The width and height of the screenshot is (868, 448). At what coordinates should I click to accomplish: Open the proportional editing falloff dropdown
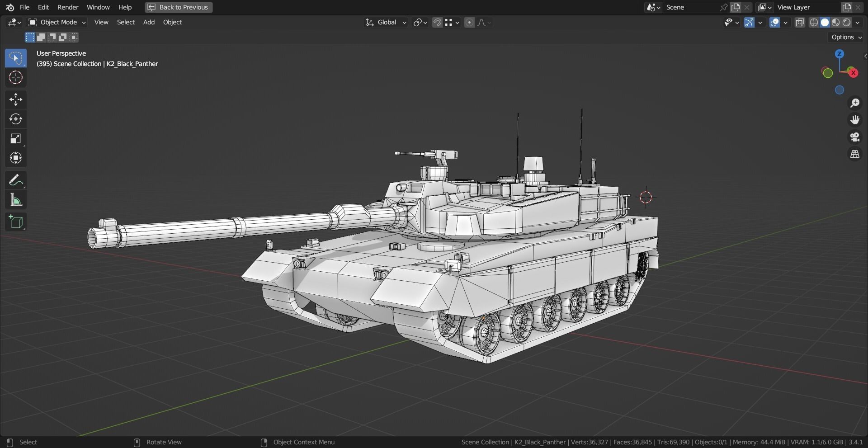coord(484,22)
